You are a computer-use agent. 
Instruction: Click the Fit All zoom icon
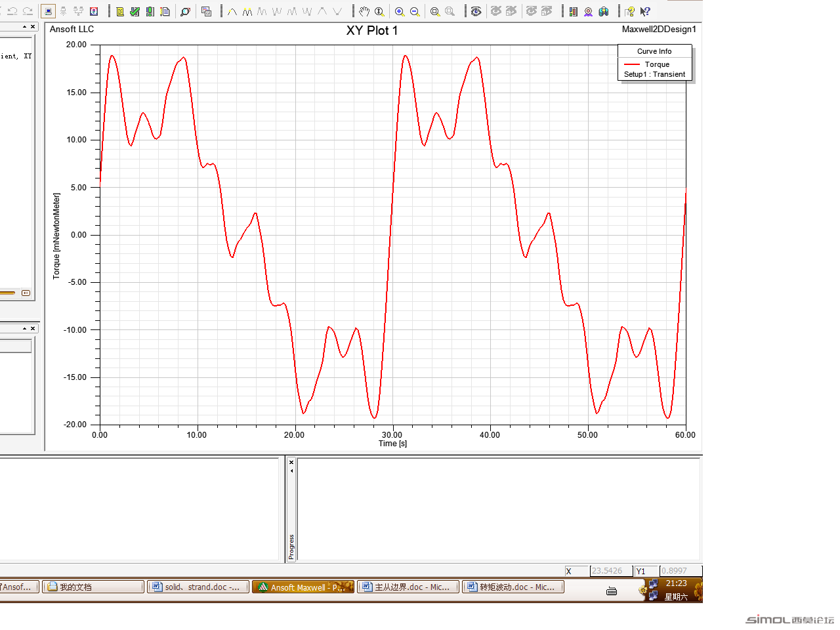point(435,11)
